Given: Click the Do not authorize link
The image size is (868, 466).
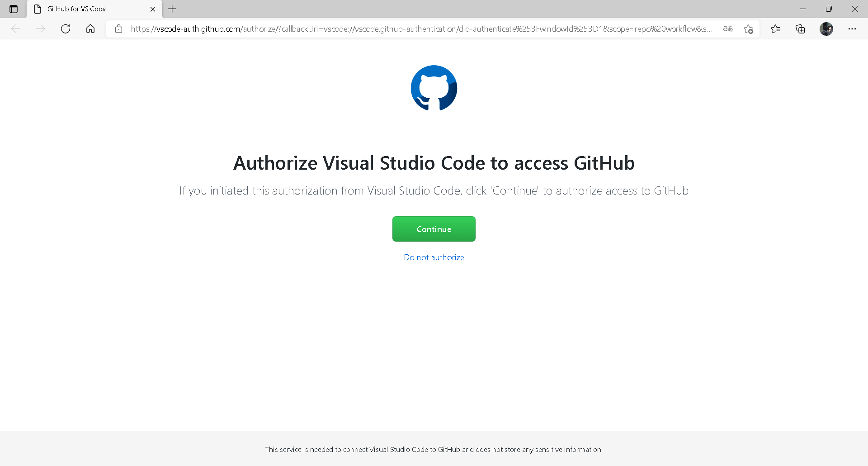Looking at the screenshot, I should [434, 257].
